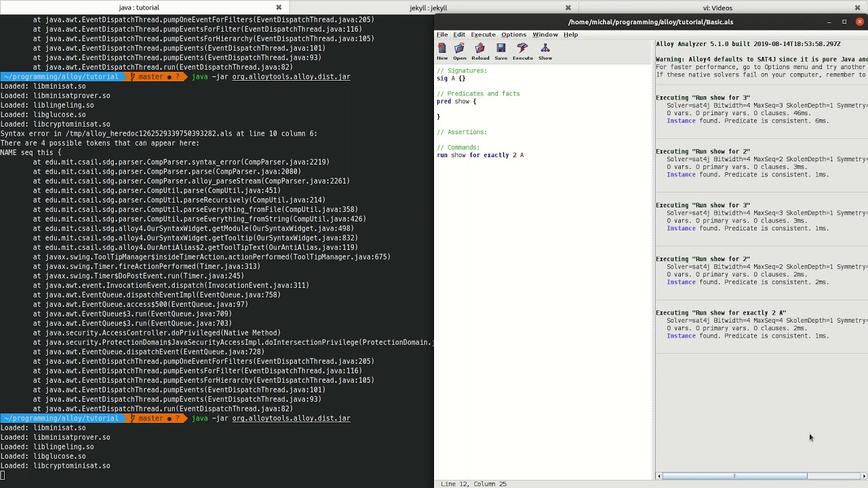Maximize the Alloy Analyzer window
This screenshot has height=488, width=868.
pos(844,22)
